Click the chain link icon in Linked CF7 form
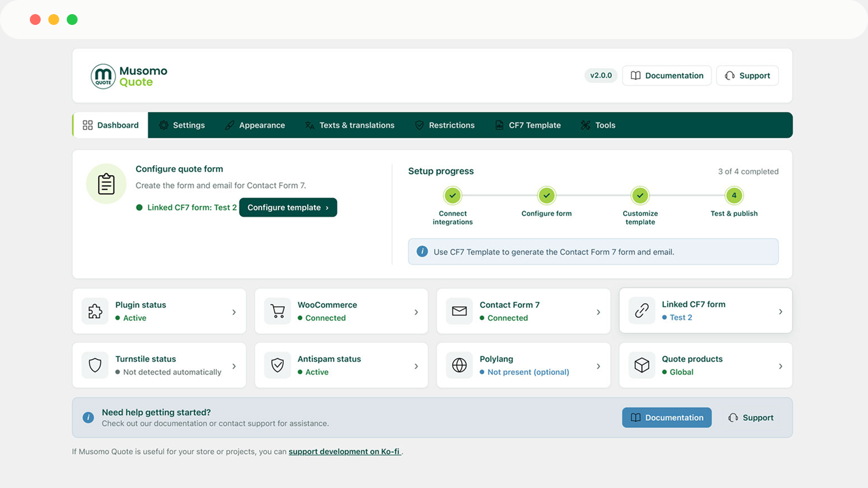The width and height of the screenshot is (868, 488). [x=642, y=311]
